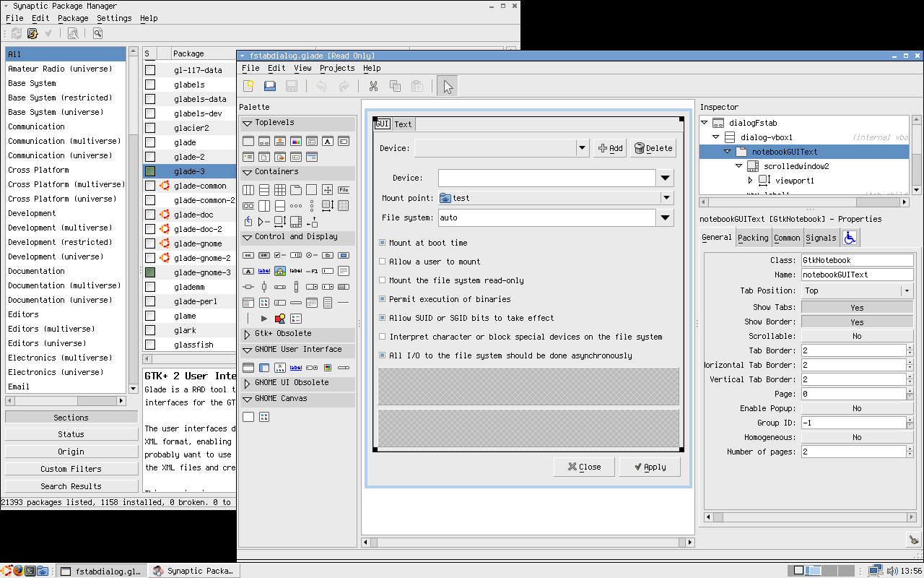The width and height of the screenshot is (924, 578).
Task: Choose the Check Button palette icon
Action: tap(280, 255)
